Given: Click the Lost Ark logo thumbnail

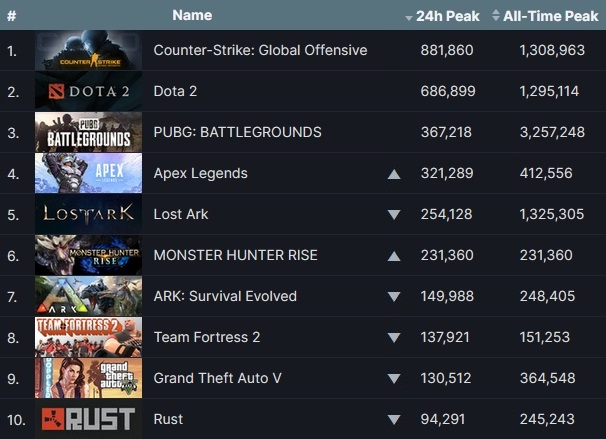Looking at the screenshot, I should point(88,215).
